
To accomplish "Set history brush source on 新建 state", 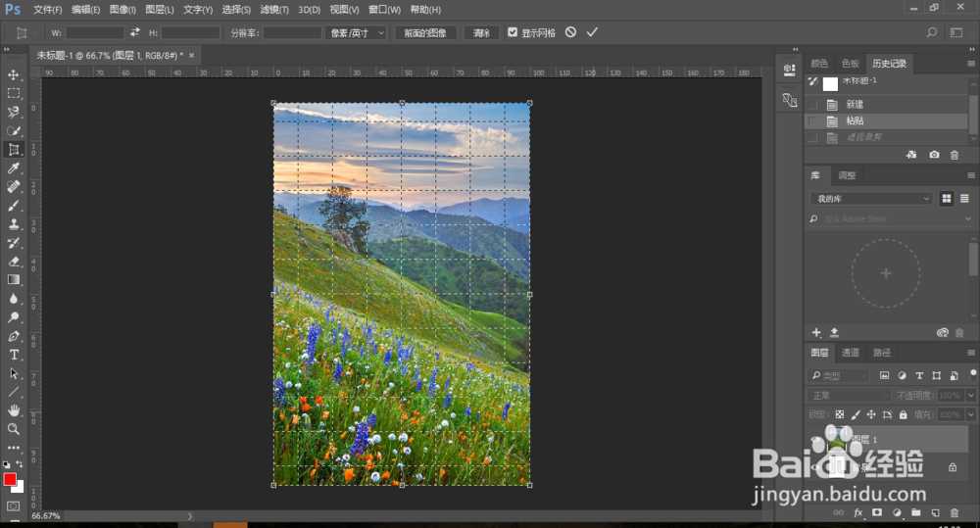I will [x=812, y=105].
